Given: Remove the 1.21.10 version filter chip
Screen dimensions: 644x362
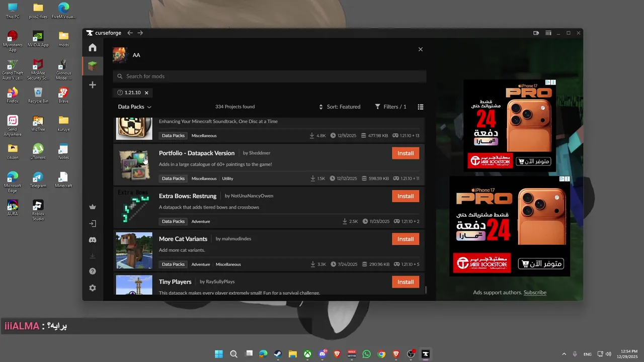Looking at the screenshot, I should pos(146,93).
